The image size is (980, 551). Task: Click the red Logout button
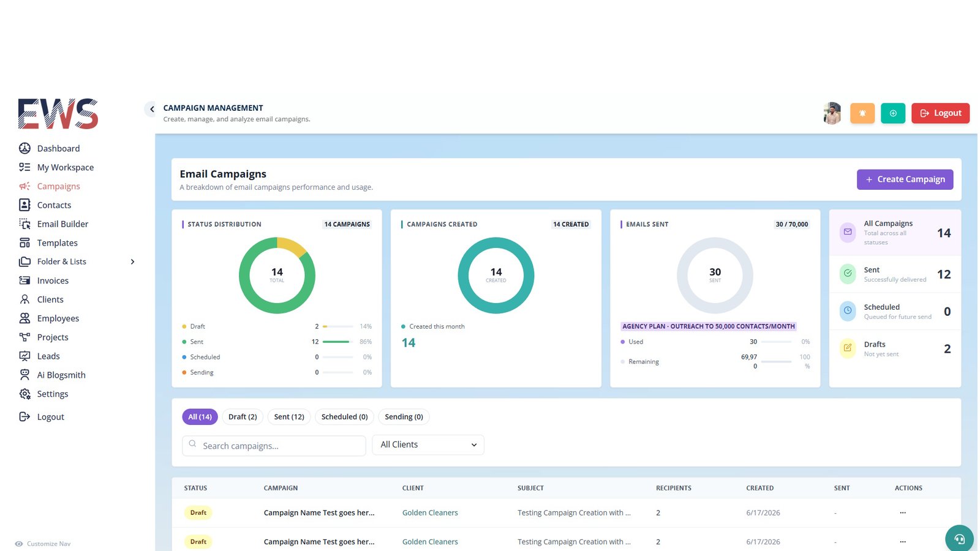click(940, 113)
